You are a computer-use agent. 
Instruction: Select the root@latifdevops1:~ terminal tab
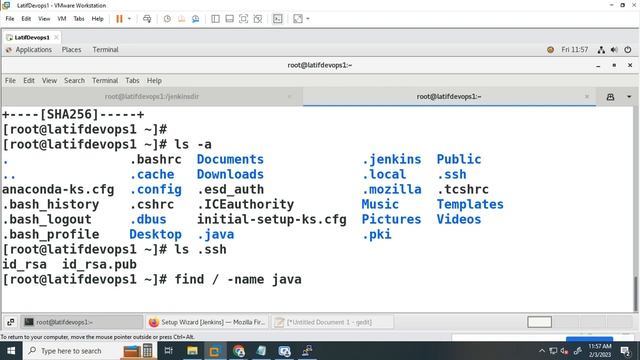coord(449,97)
